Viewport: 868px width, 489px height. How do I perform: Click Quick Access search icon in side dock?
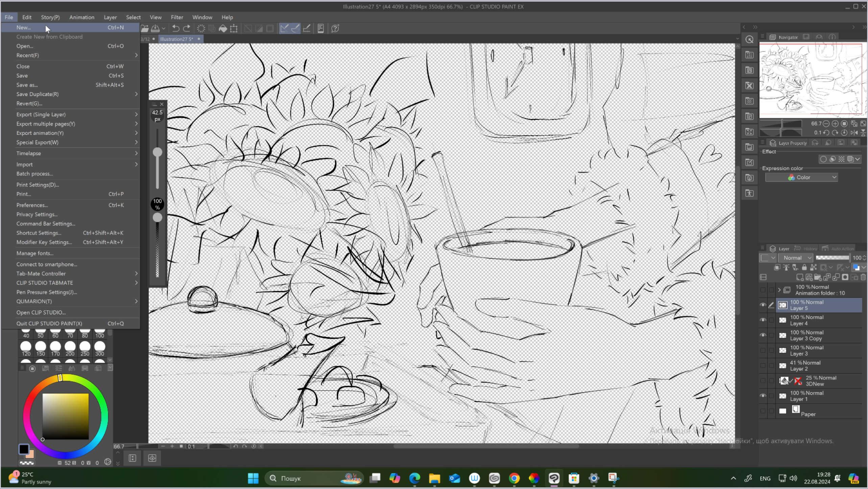[x=749, y=40]
